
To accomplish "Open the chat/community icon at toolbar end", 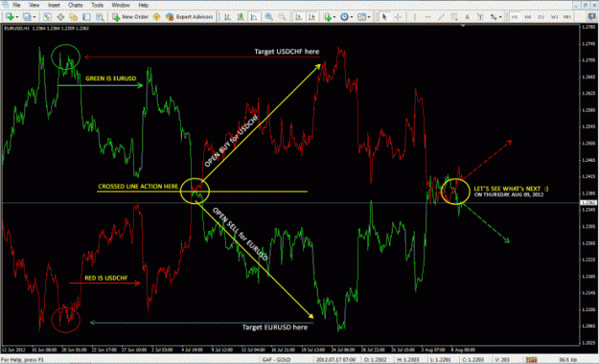I will coord(592,17).
